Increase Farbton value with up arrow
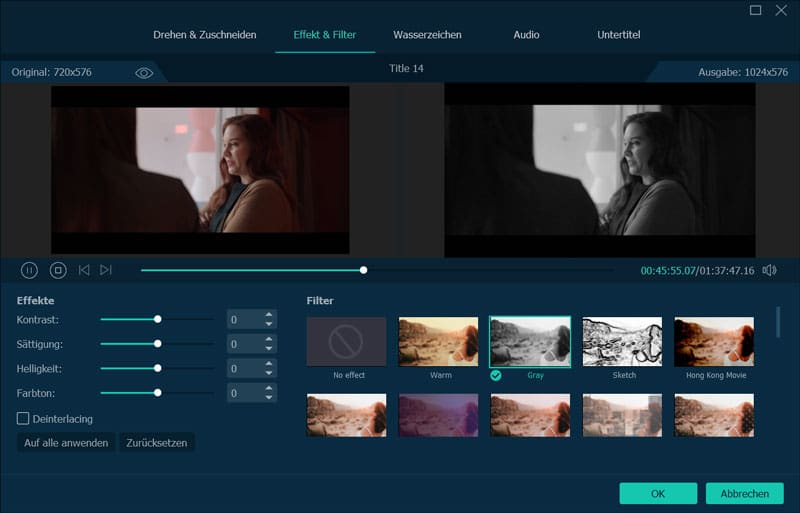 click(269, 388)
